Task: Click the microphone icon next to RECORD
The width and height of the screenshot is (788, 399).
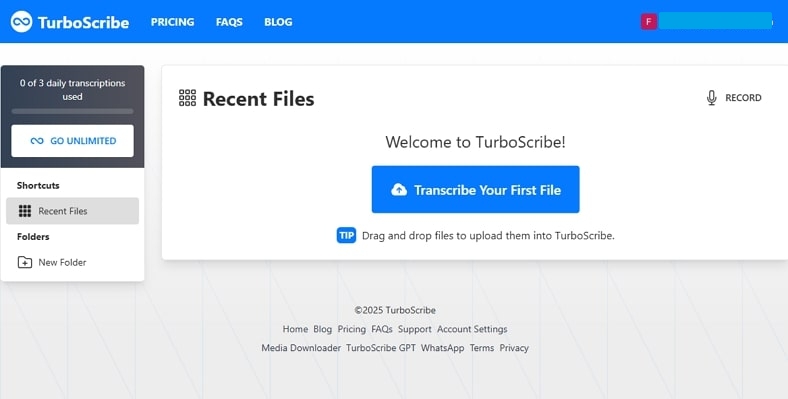Action: pyautogui.click(x=711, y=97)
